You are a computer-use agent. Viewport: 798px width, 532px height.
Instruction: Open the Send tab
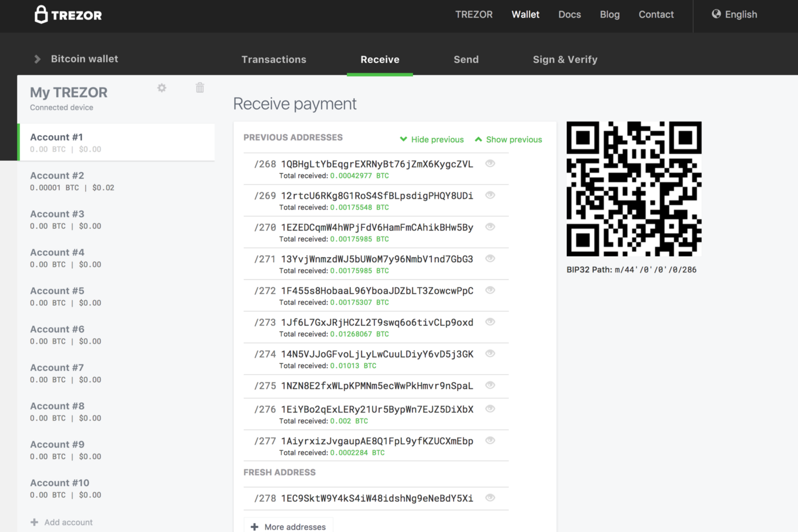(466, 59)
